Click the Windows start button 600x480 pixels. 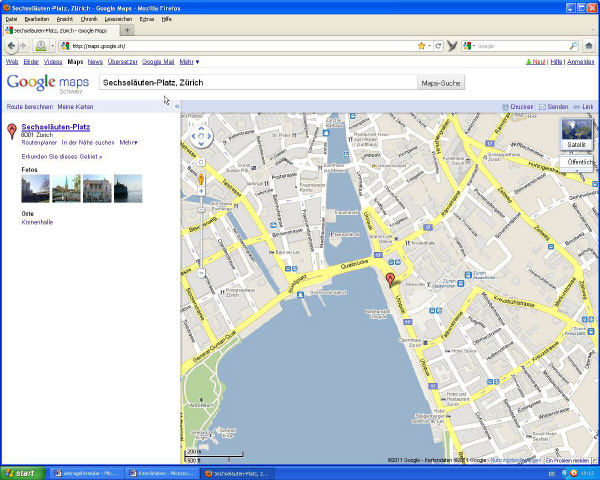[22, 473]
